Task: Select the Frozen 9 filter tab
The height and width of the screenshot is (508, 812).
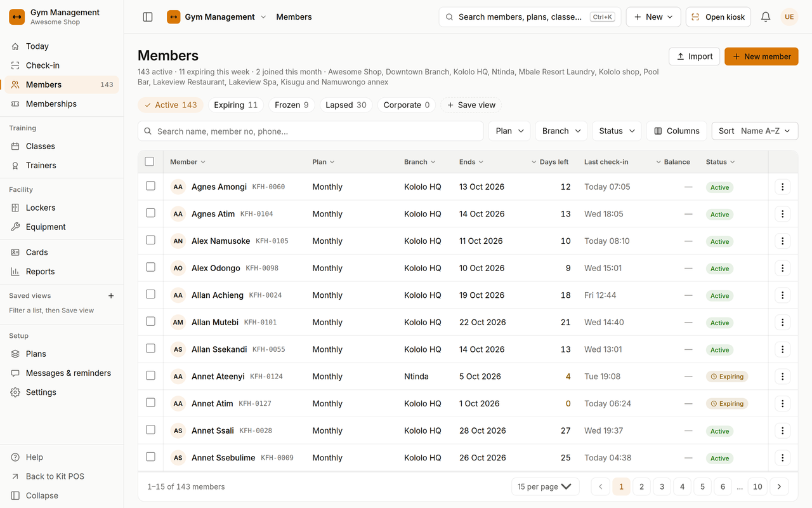Action: [292, 105]
